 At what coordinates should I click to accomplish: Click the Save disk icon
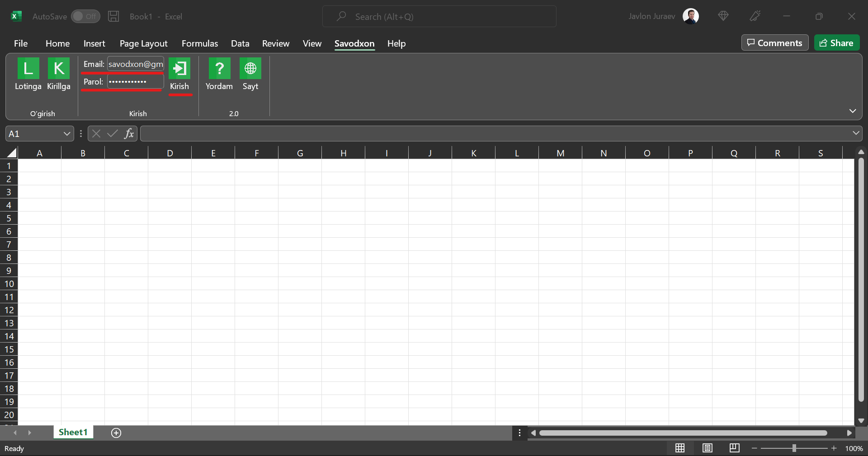[113, 17]
